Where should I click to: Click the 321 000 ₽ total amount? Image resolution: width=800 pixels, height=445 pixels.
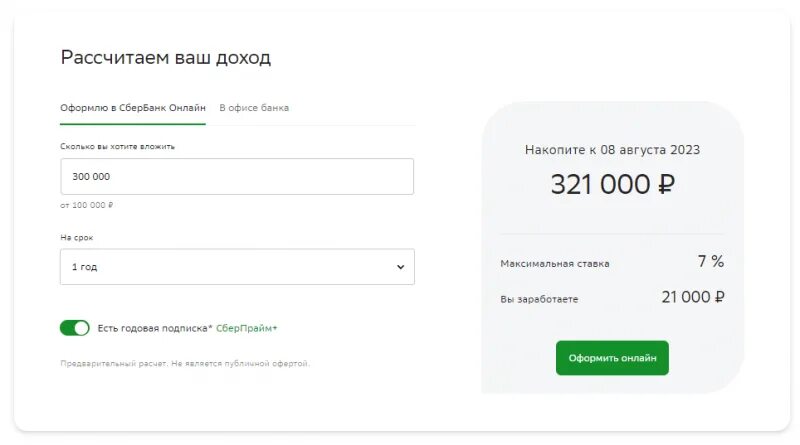[x=612, y=184]
